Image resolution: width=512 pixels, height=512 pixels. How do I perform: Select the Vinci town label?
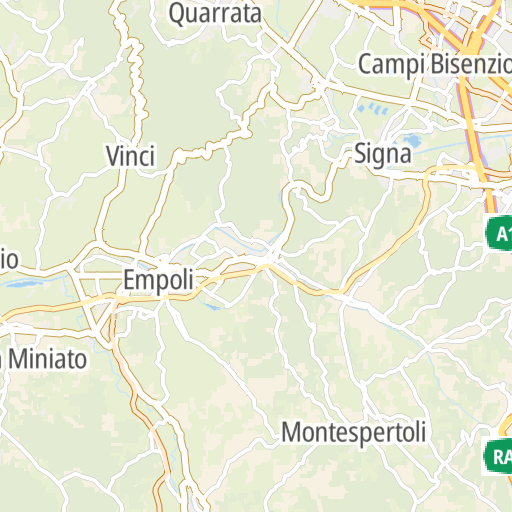point(130,156)
